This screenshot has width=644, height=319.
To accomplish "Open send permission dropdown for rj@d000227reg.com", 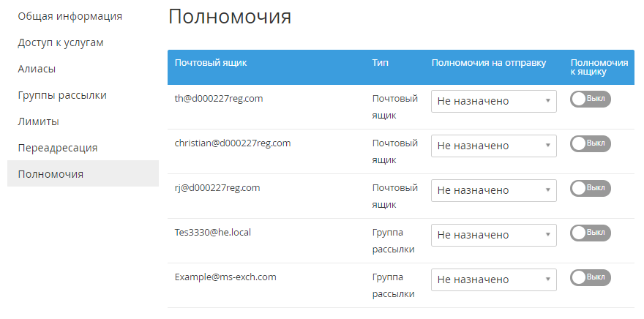I will 494,190.
